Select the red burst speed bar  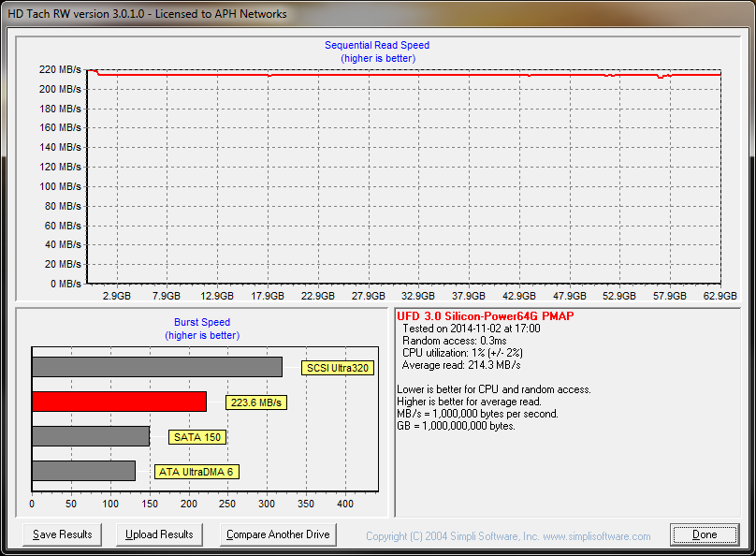coord(119,402)
